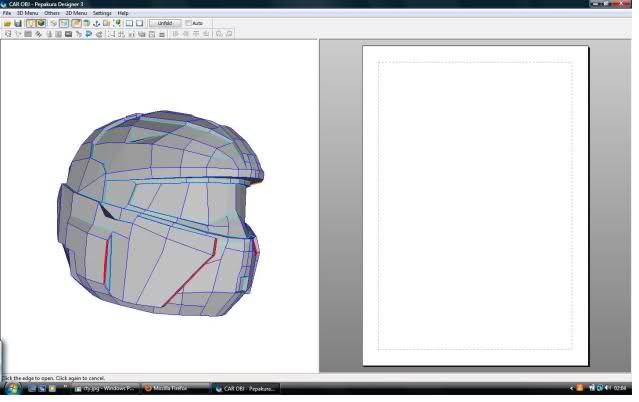
Task: Open the Others menu
Action: 52,13
